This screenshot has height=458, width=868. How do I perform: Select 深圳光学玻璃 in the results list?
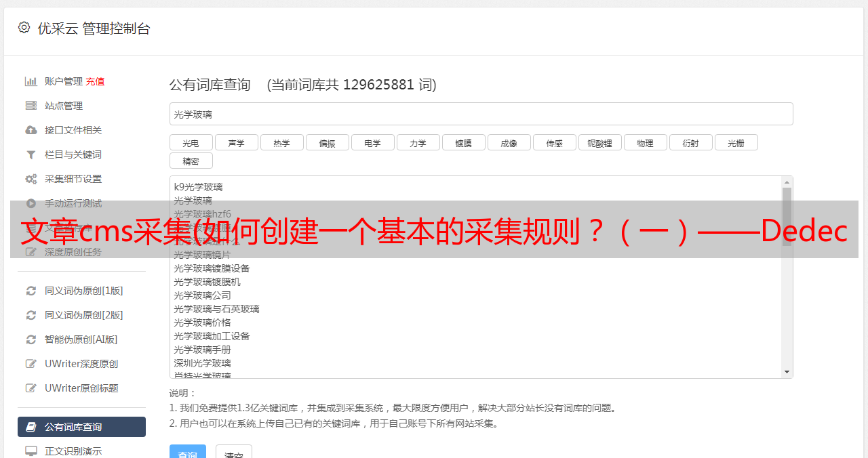point(202,363)
